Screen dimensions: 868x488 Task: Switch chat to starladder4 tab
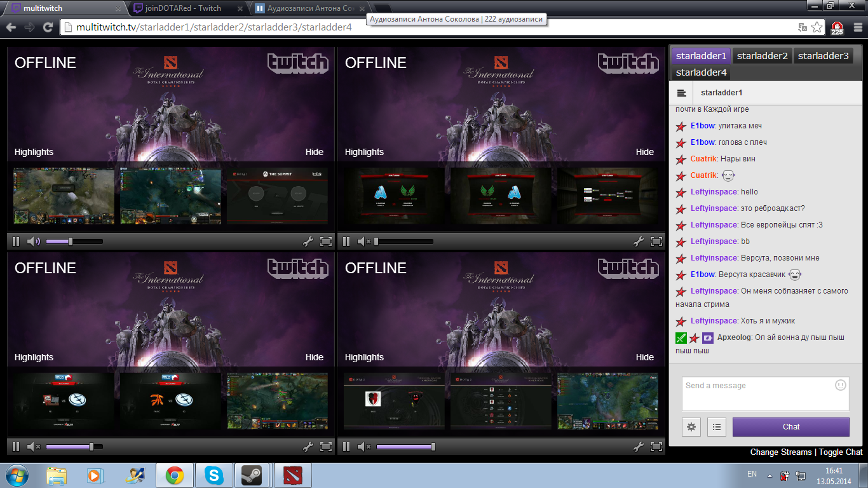701,72
